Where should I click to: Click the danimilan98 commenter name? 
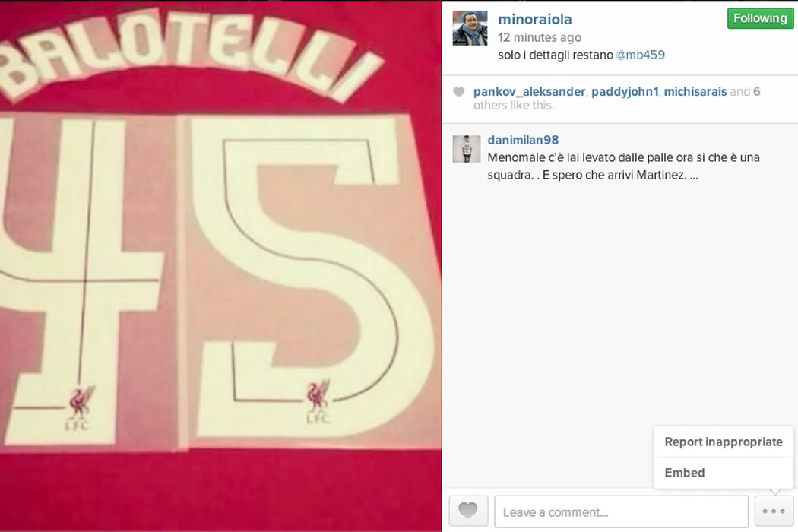pos(523,140)
